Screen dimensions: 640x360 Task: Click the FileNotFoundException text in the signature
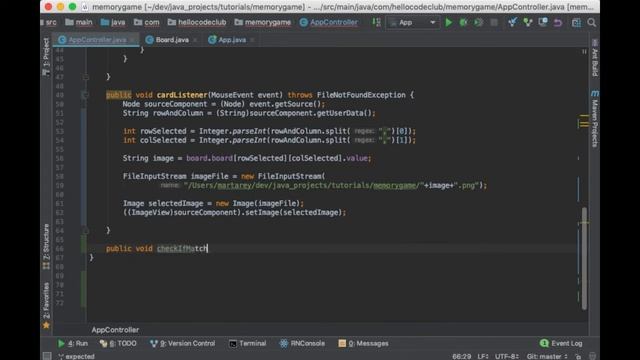pos(361,95)
